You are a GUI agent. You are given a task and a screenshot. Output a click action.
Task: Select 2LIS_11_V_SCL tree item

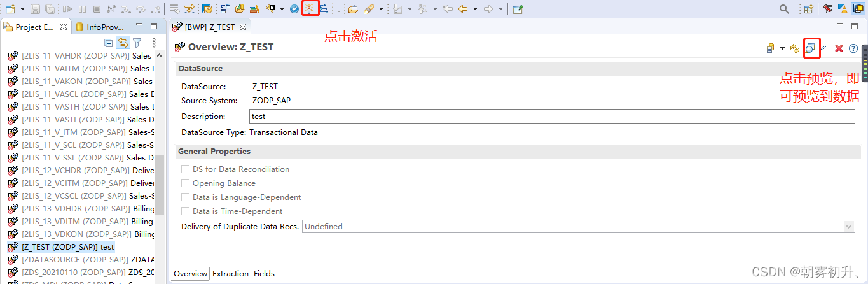[x=79, y=145]
